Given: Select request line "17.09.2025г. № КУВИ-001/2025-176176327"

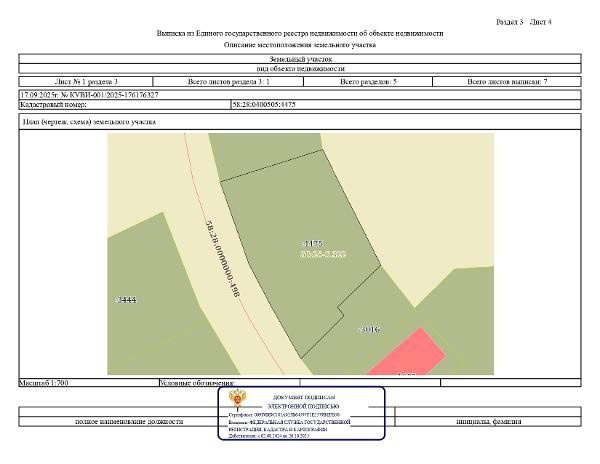Looking at the screenshot, I should pos(89,94).
